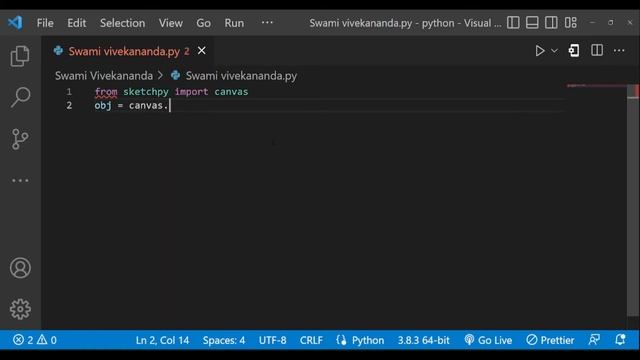This screenshot has width=640, height=360.
Task: Minimize the VS Code window
Action: point(592,23)
